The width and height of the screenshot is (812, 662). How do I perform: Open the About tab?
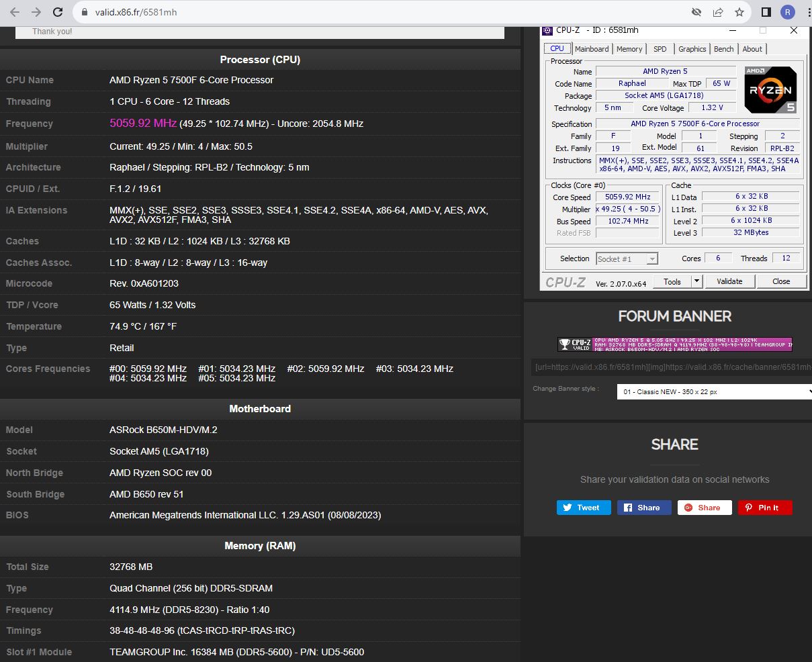(752, 49)
